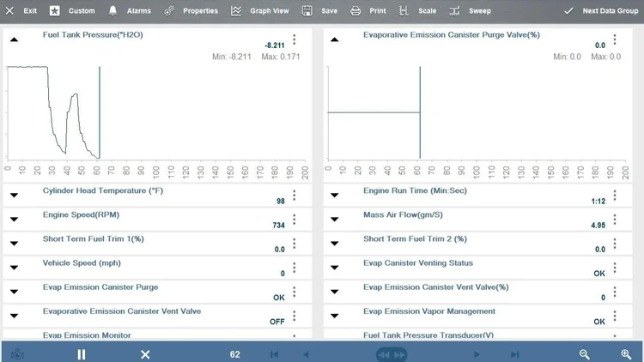Open options menu for Fuel Tank Pressure
The image size is (644, 362).
[294, 39]
